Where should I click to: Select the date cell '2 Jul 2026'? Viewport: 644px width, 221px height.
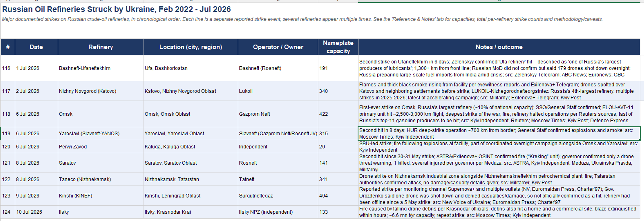(x=36, y=91)
